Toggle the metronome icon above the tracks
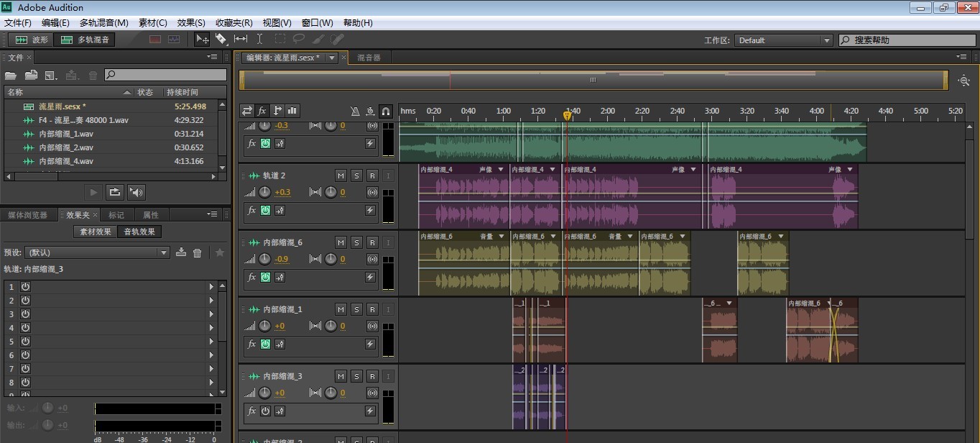980x443 pixels. click(x=354, y=111)
